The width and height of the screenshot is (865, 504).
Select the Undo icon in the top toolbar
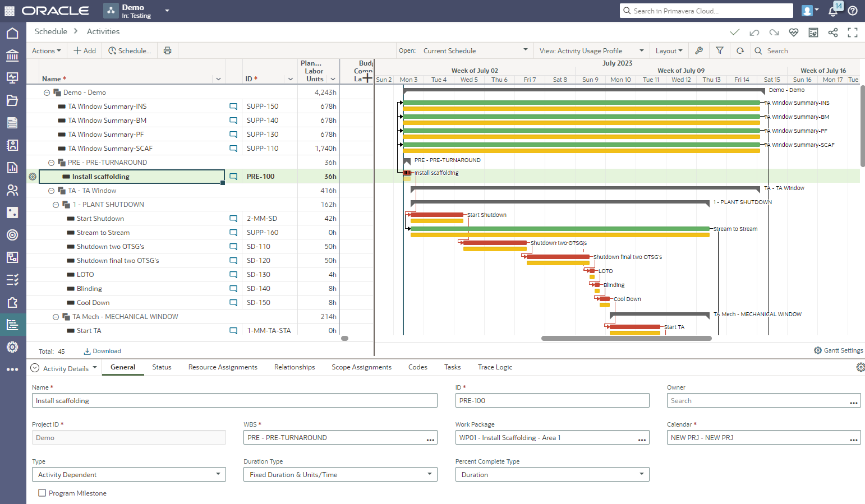pyautogui.click(x=754, y=33)
